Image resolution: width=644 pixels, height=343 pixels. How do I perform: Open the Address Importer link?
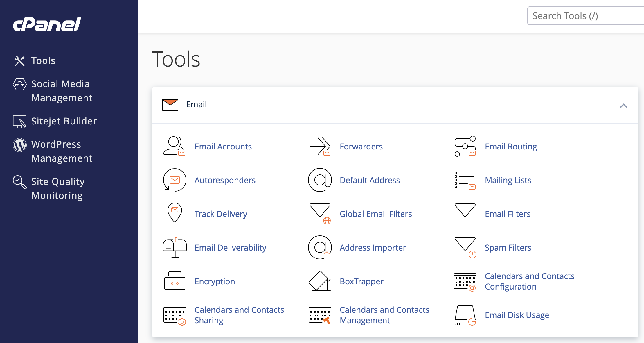click(x=373, y=248)
